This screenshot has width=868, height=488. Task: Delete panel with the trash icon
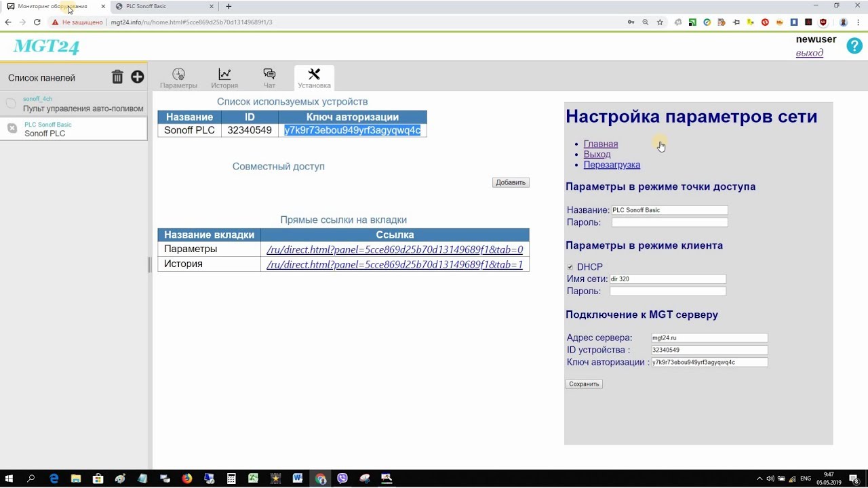coord(117,77)
